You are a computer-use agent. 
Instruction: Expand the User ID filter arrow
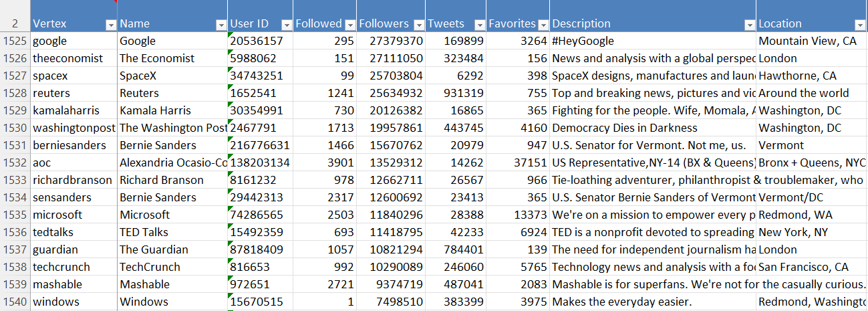click(286, 25)
